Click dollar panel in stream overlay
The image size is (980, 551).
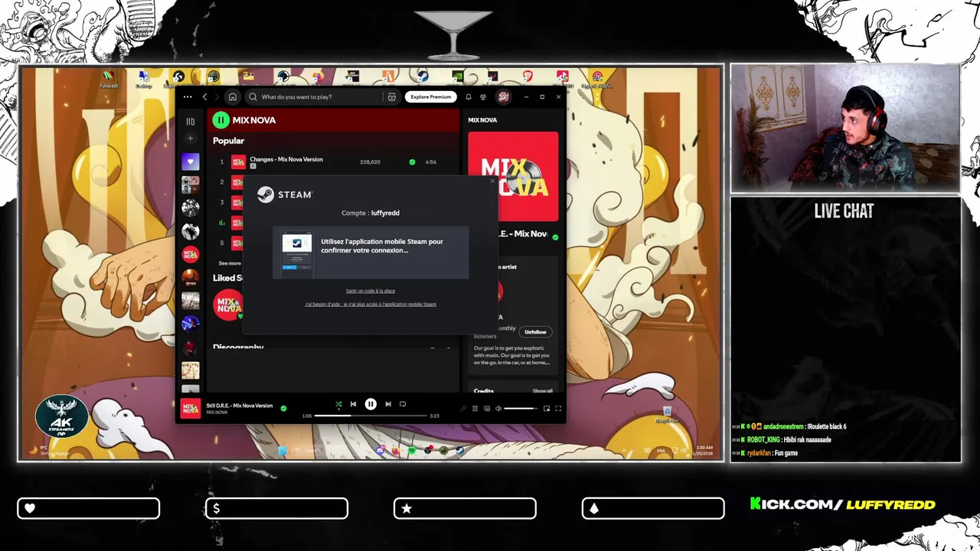point(276,508)
